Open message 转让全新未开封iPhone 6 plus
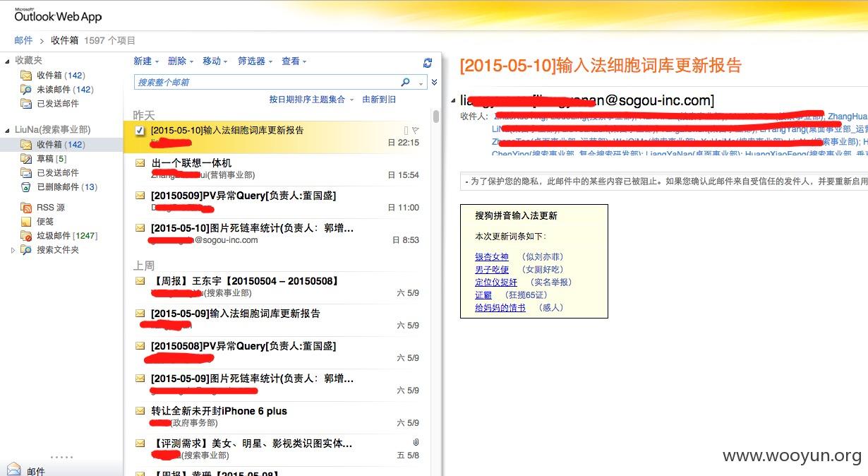 coord(277,416)
